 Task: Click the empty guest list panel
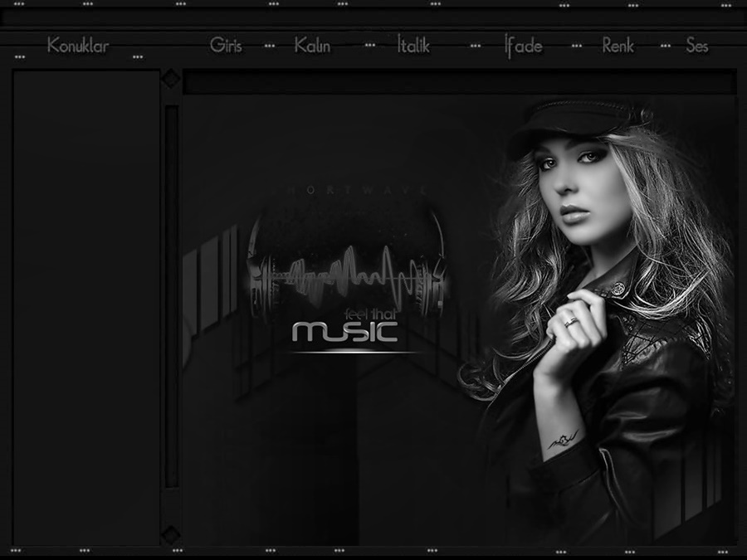click(86, 307)
